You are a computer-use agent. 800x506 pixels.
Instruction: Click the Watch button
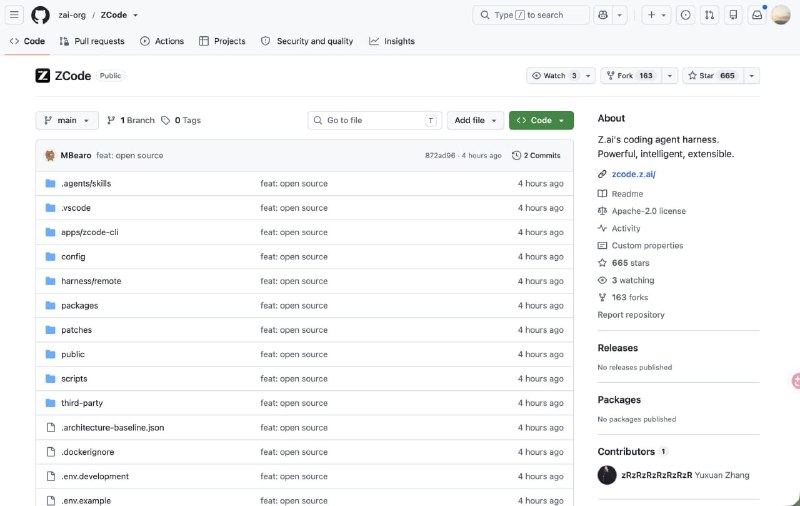coord(554,75)
